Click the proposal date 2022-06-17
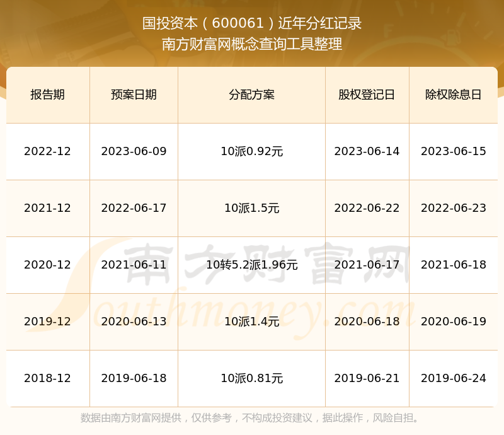The image size is (504, 435). click(x=134, y=208)
